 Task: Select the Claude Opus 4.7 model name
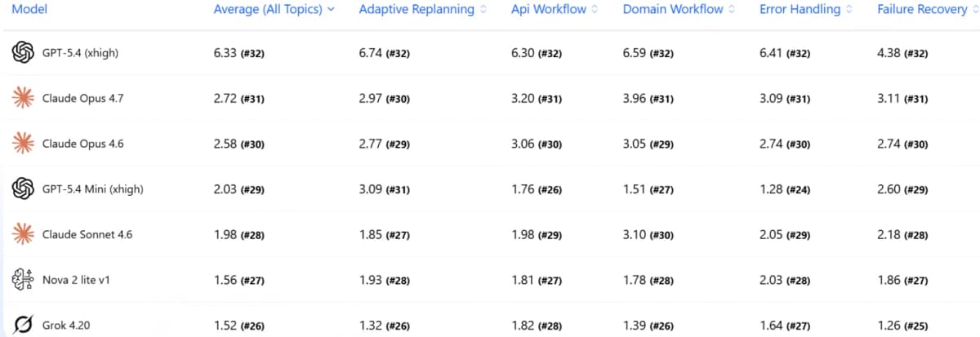82,99
